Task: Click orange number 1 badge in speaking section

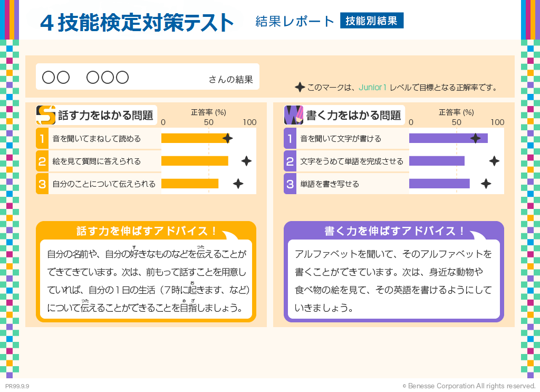Action: point(42,139)
